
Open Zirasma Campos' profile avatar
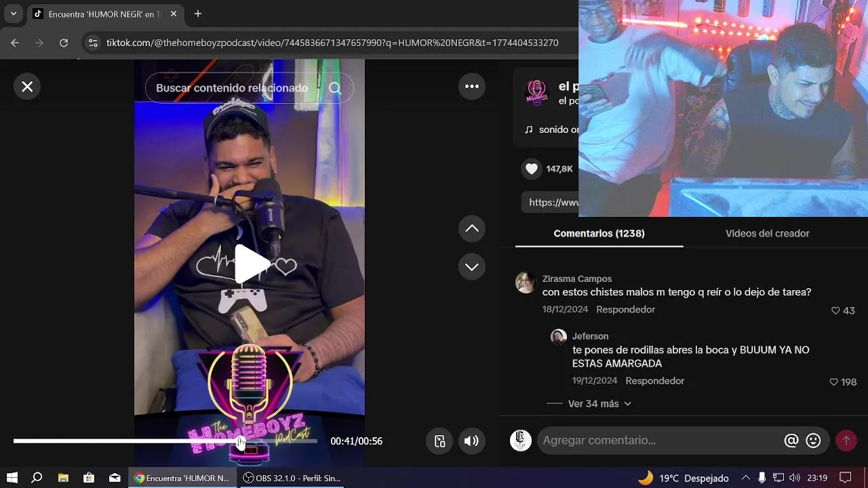[x=526, y=283]
